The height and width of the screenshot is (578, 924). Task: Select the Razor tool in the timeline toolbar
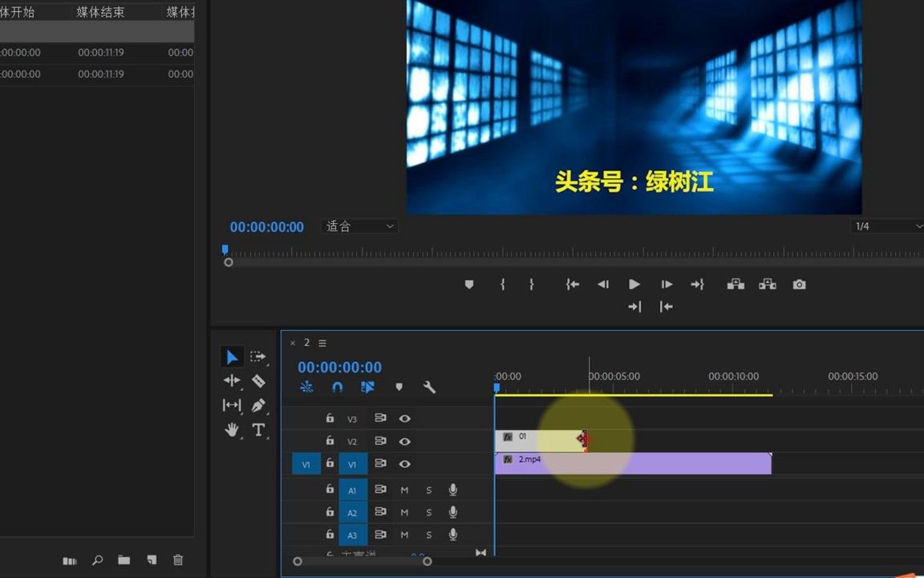click(x=258, y=380)
